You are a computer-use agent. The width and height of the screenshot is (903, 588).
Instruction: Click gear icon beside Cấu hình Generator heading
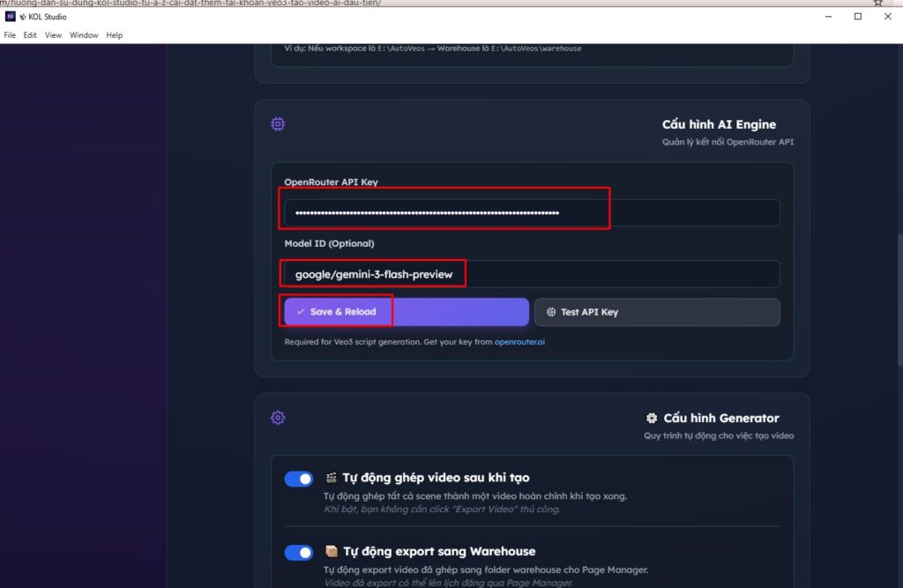point(652,418)
